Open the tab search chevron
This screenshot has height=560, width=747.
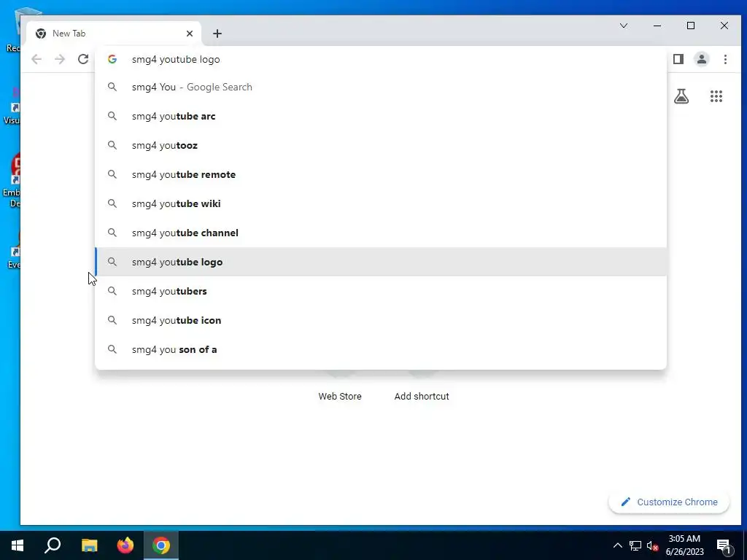624,26
